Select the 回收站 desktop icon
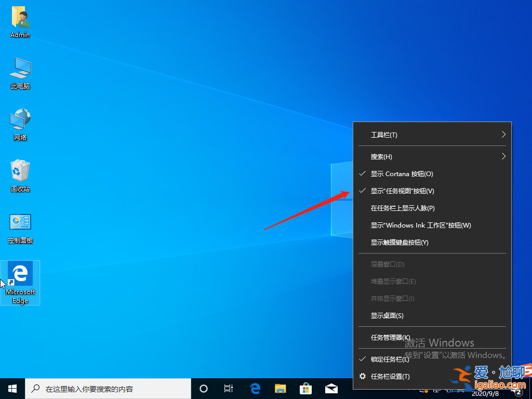The width and height of the screenshot is (532, 399). 20,176
